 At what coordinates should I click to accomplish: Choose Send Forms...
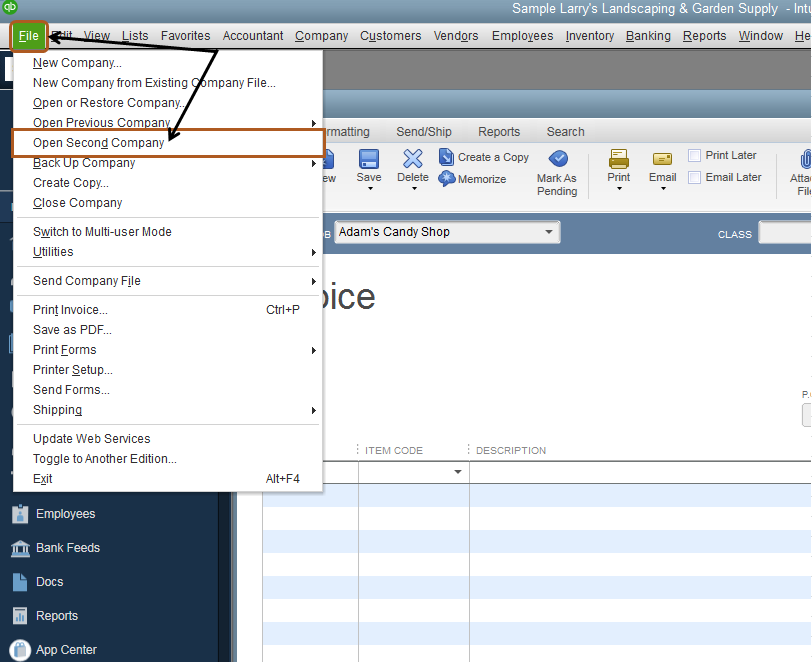tap(167, 390)
